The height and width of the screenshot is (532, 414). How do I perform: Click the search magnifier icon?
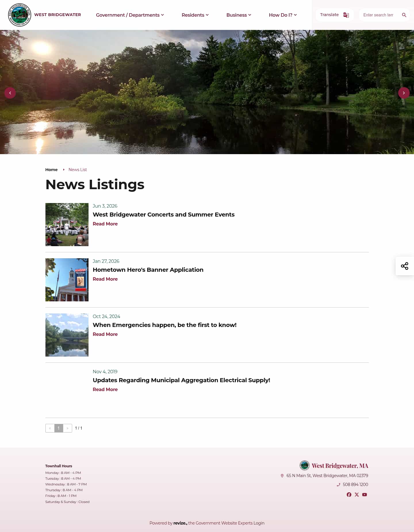coord(404,15)
